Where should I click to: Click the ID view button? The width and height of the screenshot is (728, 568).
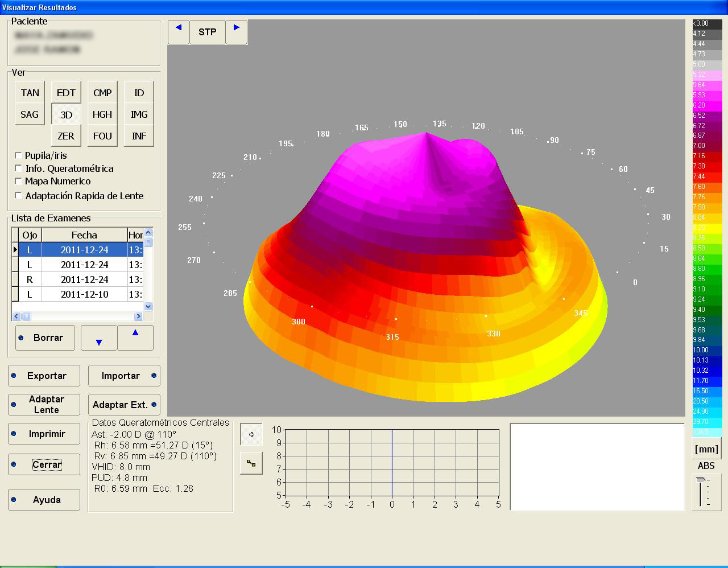point(139,93)
